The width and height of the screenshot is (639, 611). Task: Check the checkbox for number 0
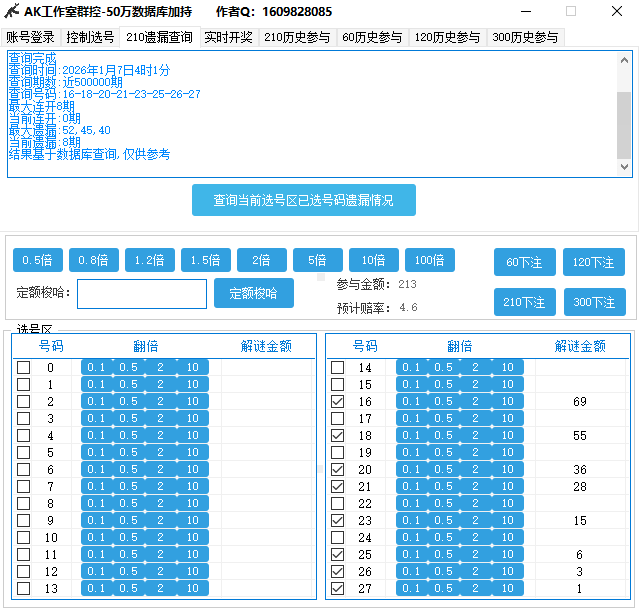pos(24,367)
